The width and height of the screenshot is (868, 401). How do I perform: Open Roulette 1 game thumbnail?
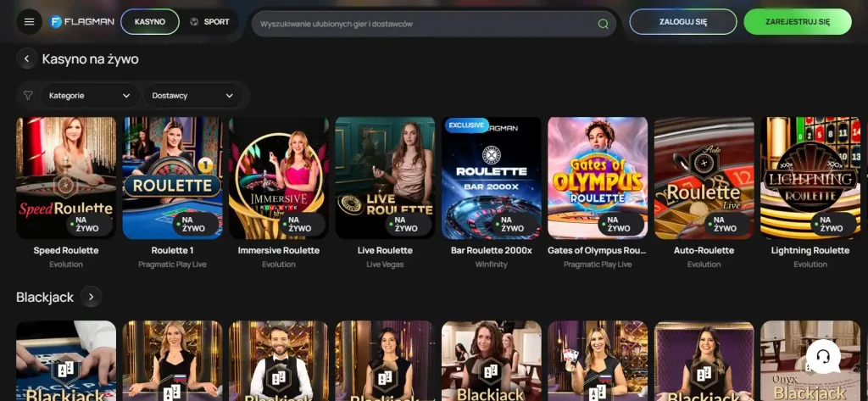[172, 178]
